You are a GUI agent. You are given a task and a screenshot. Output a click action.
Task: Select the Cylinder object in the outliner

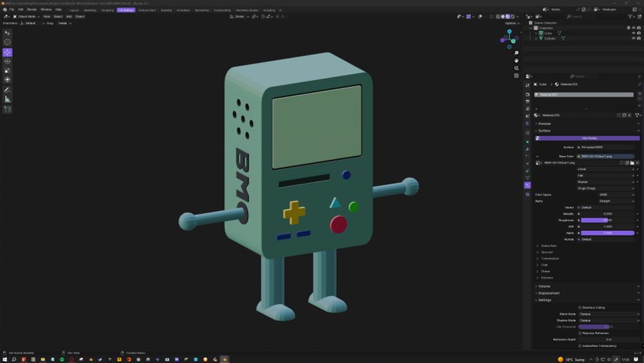click(x=549, y=39)
